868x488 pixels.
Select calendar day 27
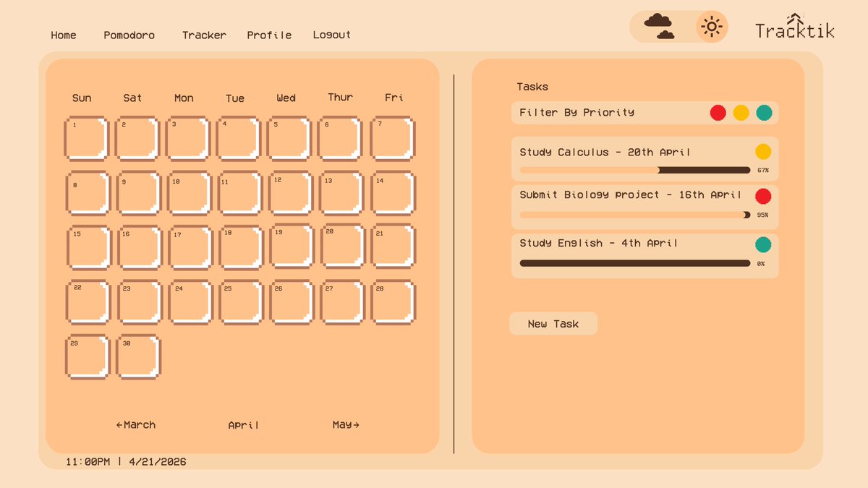342,302
